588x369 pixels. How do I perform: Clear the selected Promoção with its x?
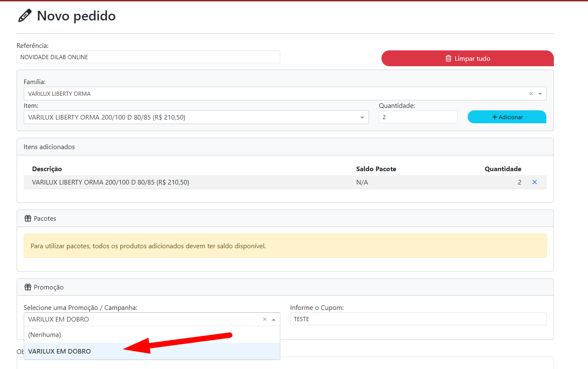click(264, 319)
